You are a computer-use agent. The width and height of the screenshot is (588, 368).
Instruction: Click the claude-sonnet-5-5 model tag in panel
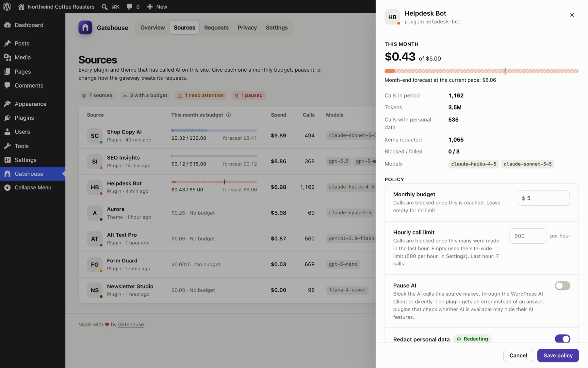pos(528,164)
